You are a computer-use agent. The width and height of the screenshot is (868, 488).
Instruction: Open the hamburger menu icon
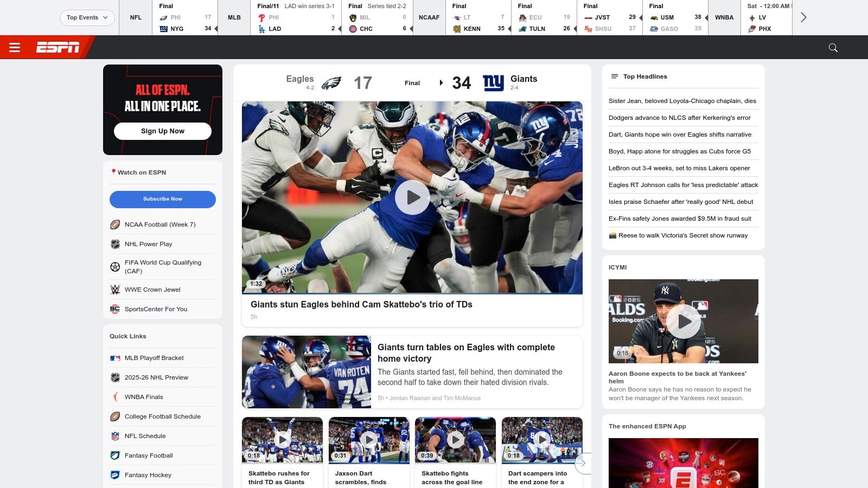tap(15, 48)
